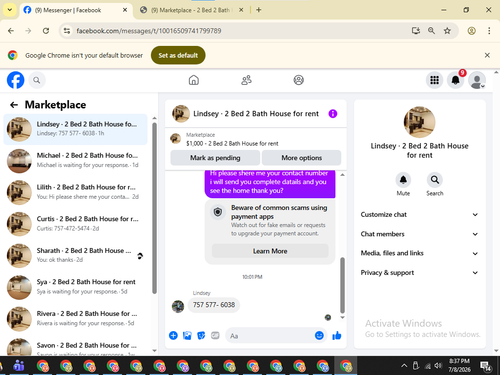Expand Media, files and links section
The width and height of the screenshot is (500, 375).
click(419, 253)
